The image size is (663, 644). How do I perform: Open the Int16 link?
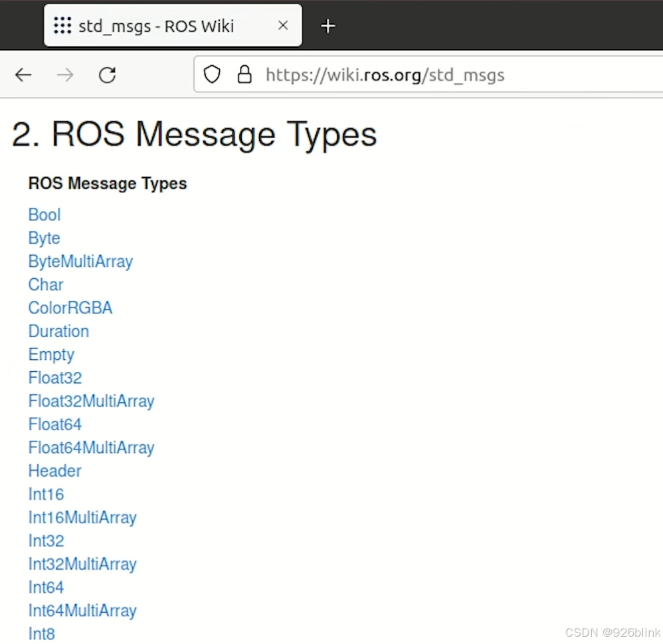point(46,495)
